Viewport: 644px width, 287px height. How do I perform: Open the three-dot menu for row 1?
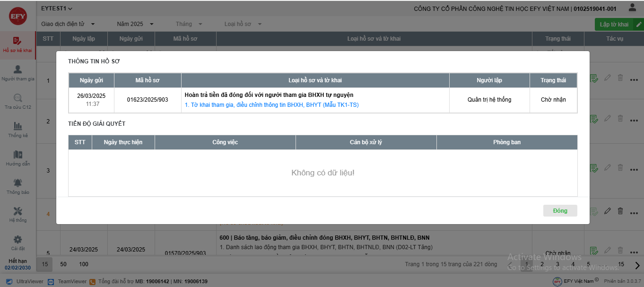634,80
